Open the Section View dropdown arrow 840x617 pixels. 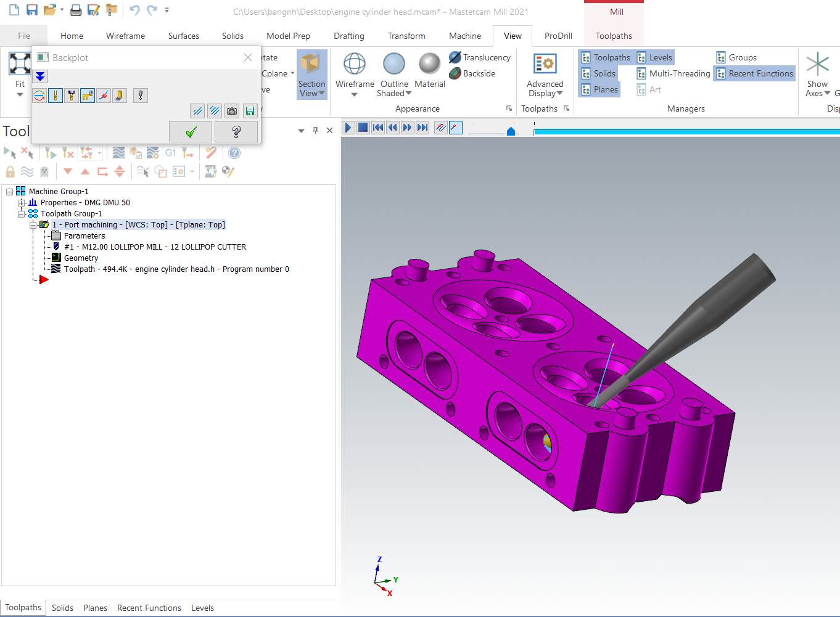click(x=321, y=94)
